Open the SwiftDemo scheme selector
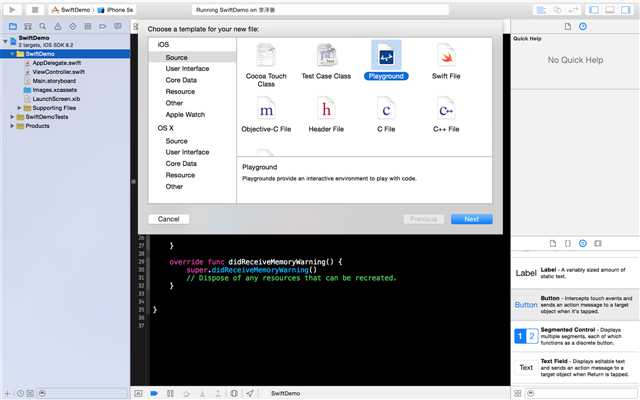The image size is (640, 400). (71, 10)
